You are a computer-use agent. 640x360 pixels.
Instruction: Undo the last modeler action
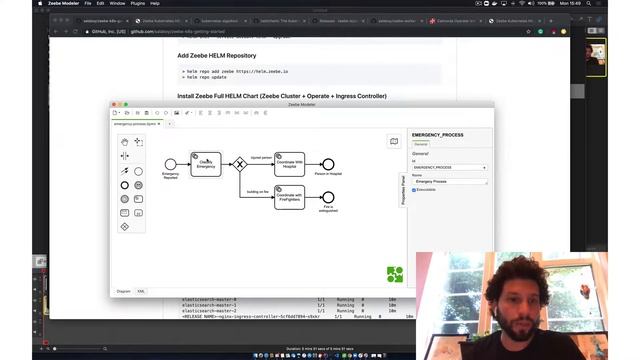tap(157, 113)
